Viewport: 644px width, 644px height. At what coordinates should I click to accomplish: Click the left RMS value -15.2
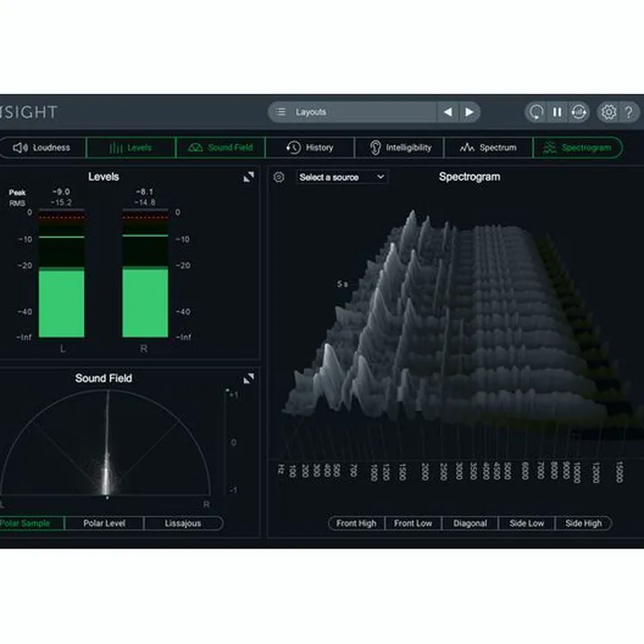(61, 202)
